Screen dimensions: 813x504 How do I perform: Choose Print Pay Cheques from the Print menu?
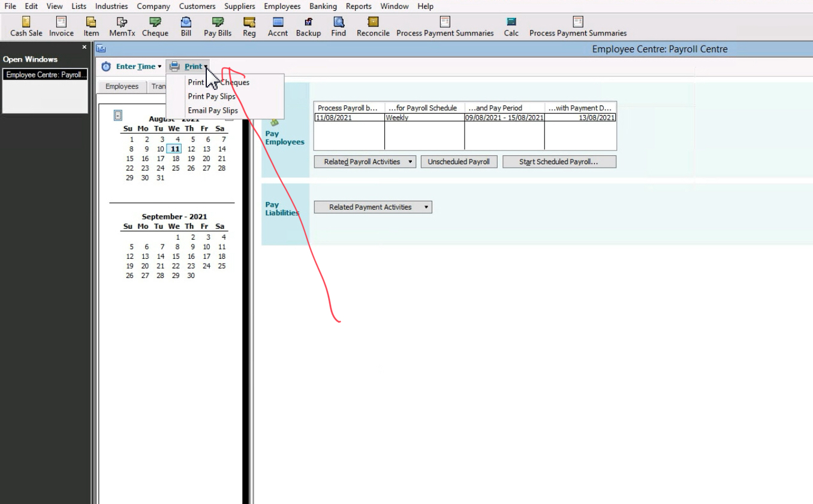[218, 82]
